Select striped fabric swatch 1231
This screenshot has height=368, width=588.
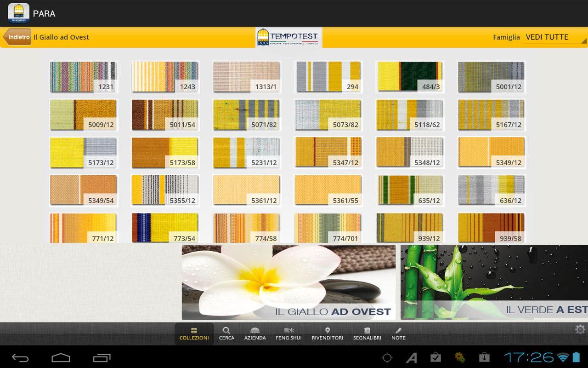coord(83,77)
